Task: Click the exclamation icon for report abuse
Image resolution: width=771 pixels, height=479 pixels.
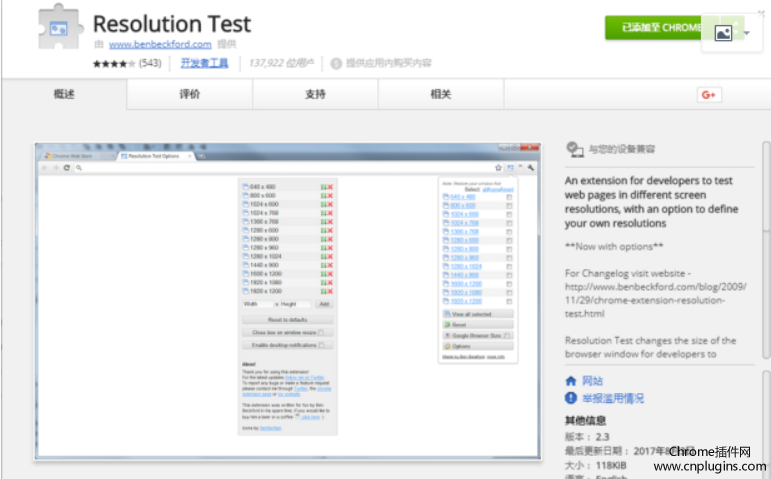Action: (571, 398)
